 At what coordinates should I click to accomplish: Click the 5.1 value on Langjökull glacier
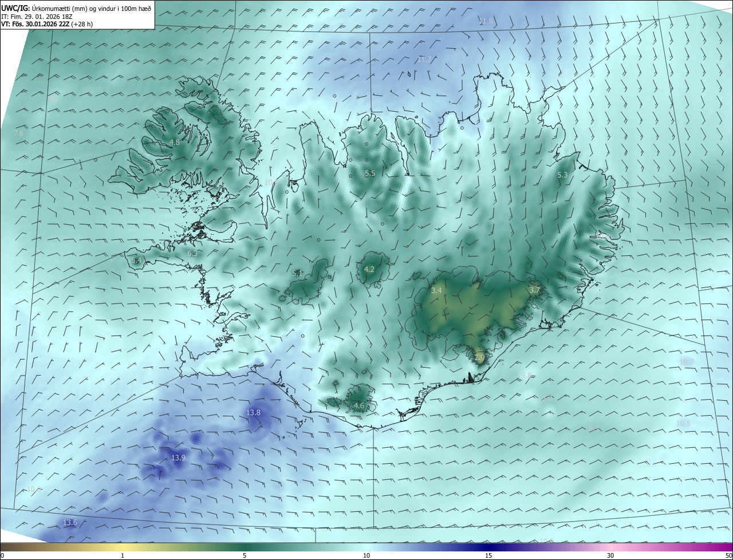point(297,273)
